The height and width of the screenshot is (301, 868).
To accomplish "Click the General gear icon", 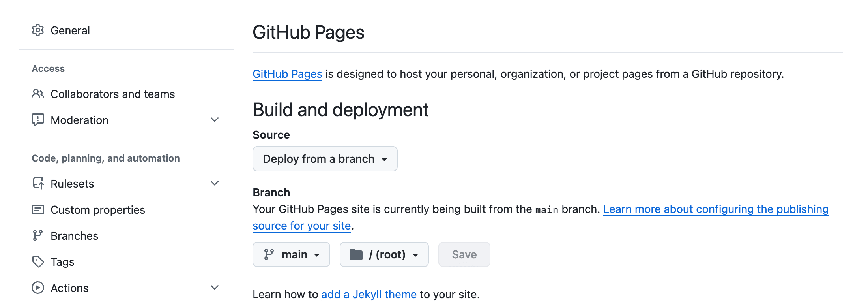I will [38, 30].
